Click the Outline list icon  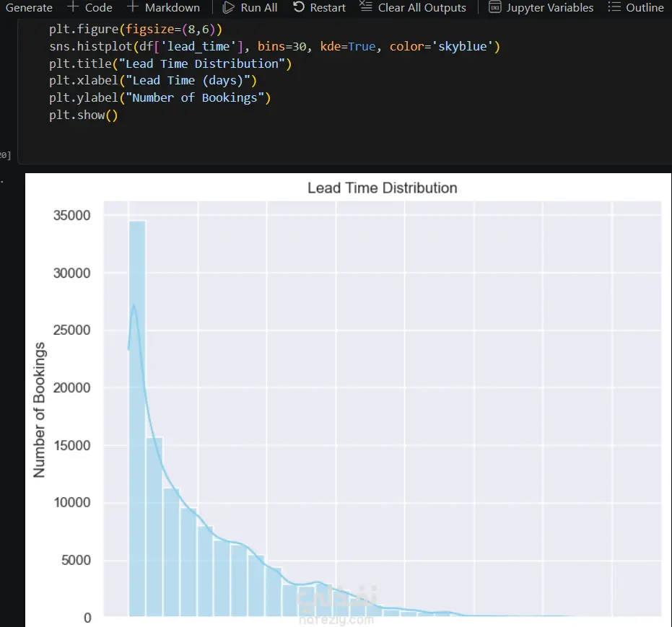[614, 6]
